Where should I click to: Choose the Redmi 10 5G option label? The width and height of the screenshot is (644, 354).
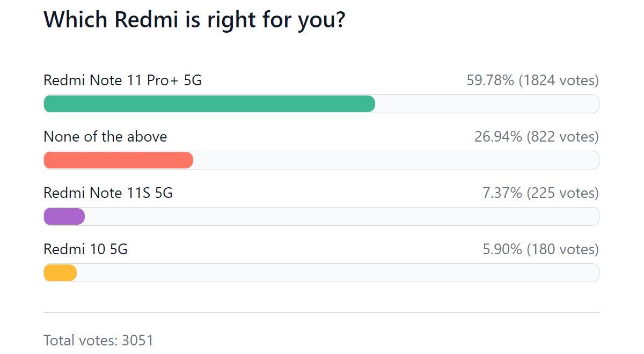[85, 249]
